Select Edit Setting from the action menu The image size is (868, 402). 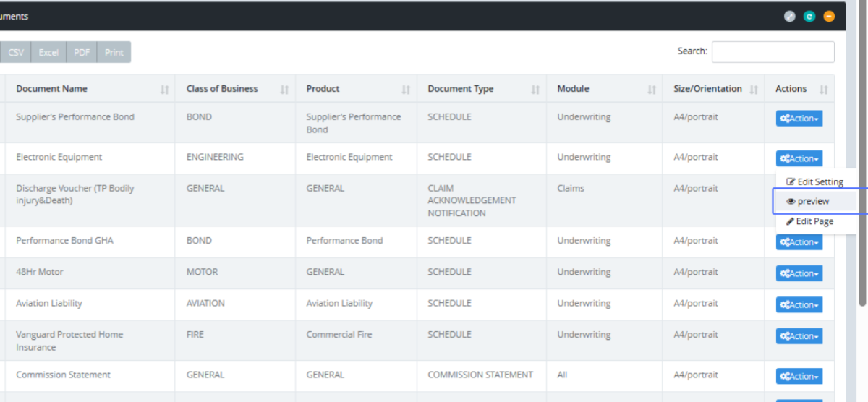(x=814, y=182)
